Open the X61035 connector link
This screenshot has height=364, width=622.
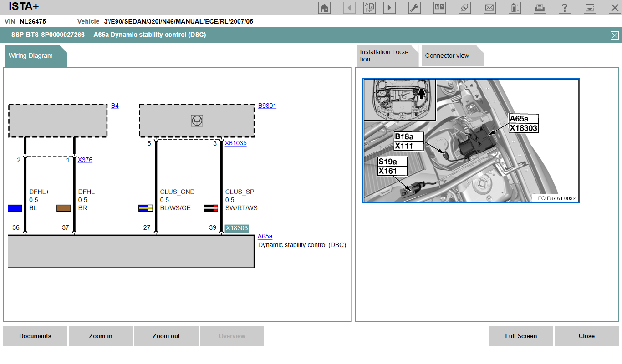[235, 143]
